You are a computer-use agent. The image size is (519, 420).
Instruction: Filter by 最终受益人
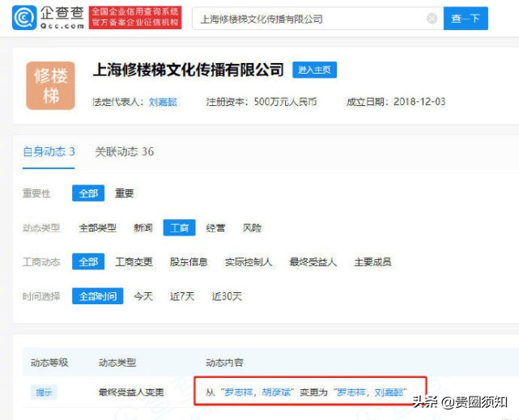tap(313, 262)
